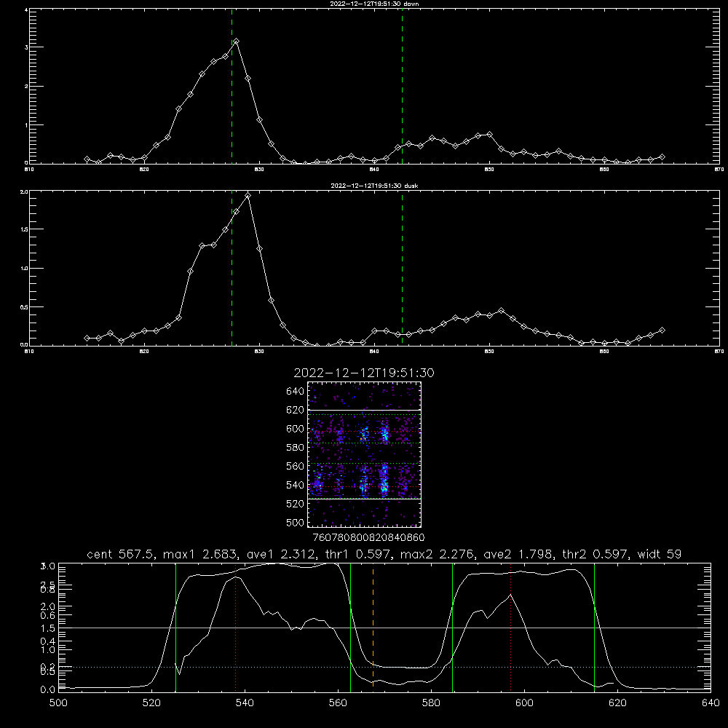This screenshot has height=728, width=728.
Task: Click the '620' label on bottom plot x-axis
Action: click(x=617, y=703)
